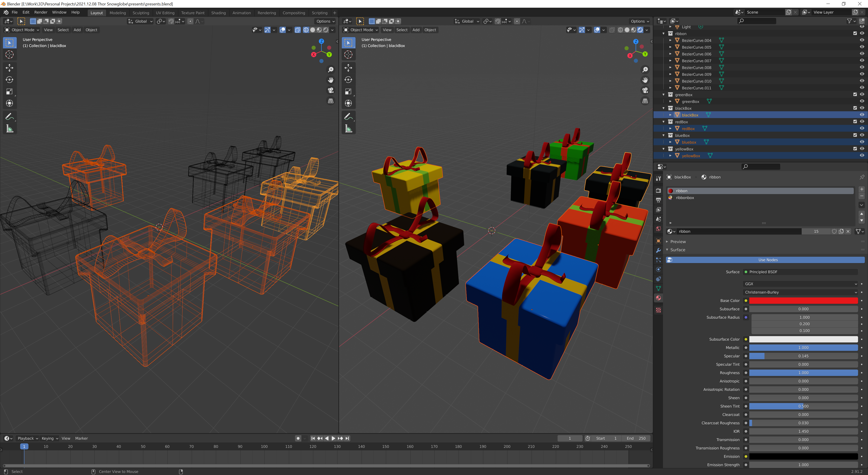Image resolution: width=868 pixels, height=475 pixels.
Task: Open the GGX distribution dropdown
Action: (x=800, y=284)
